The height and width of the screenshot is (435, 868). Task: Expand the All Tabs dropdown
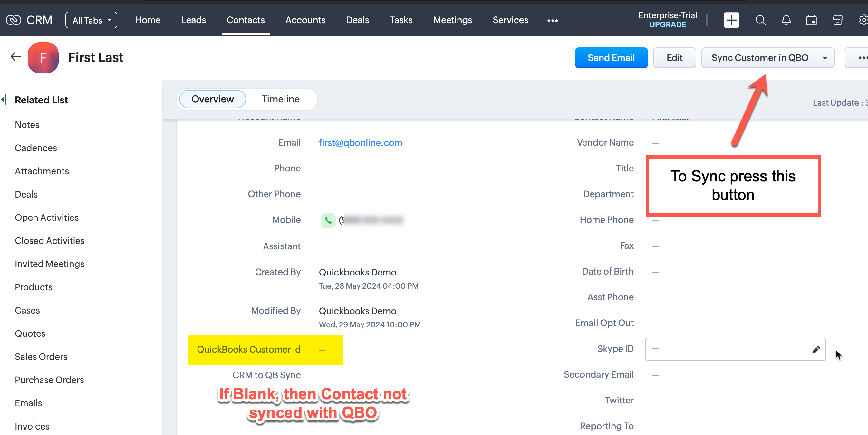[x=91, y=20]
